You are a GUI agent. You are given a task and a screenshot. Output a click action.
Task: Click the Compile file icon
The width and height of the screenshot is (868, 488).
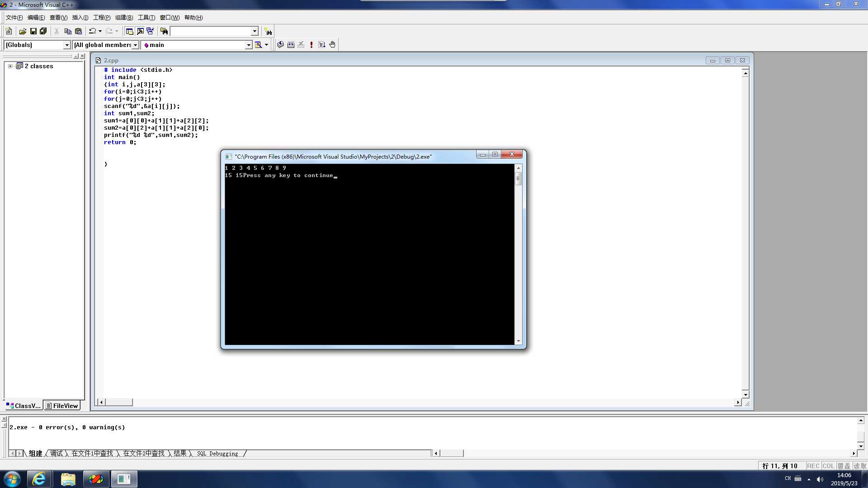280,45
